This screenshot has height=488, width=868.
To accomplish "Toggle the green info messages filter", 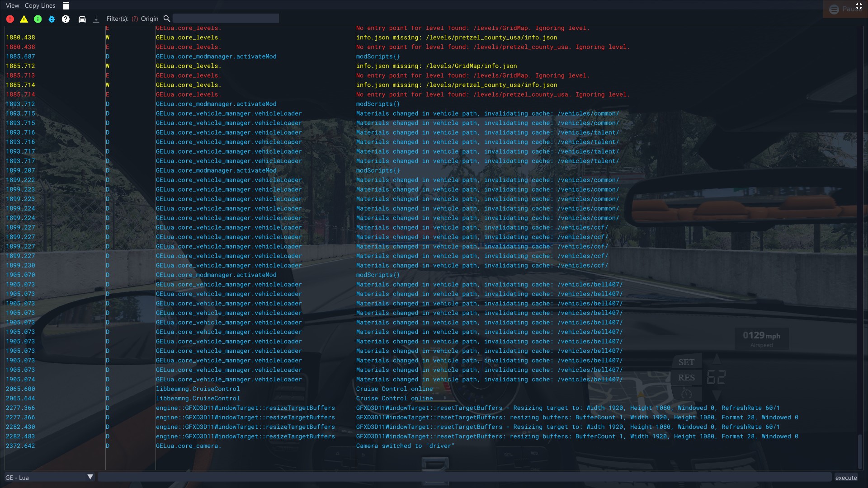I will (x=38, y=19).
